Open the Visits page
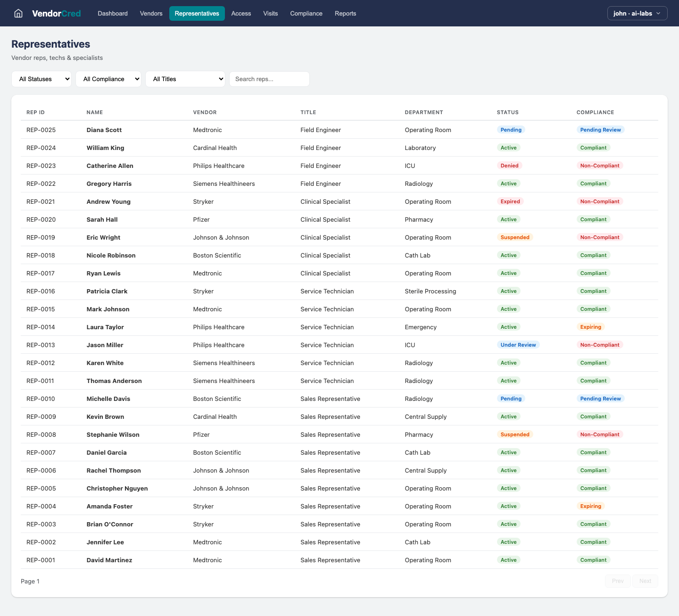Screen dimensions: 679x616 point(270,13)
